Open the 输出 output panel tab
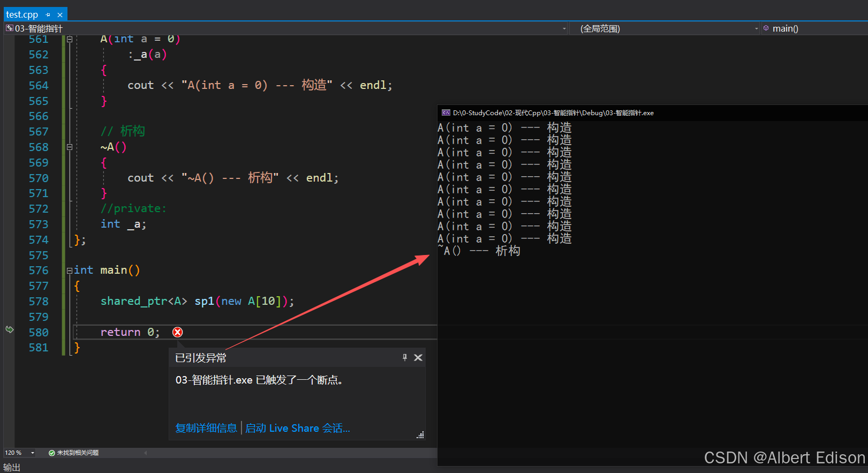Image resolution: width=868 pixels, height=473 pixels. click(12, 467)
